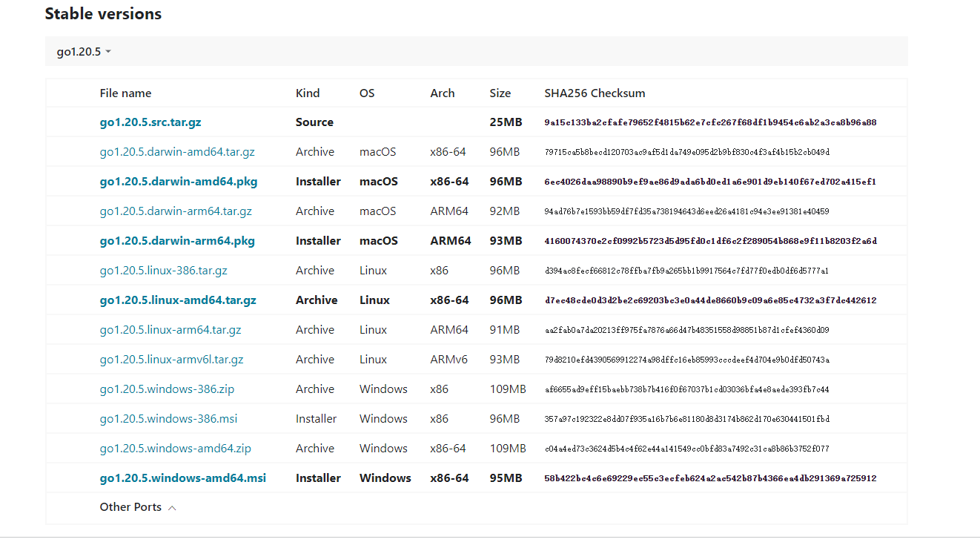
Task: Download go1.20.5.darwin-amd64.tar.gz
Action: tap(177, 152)
